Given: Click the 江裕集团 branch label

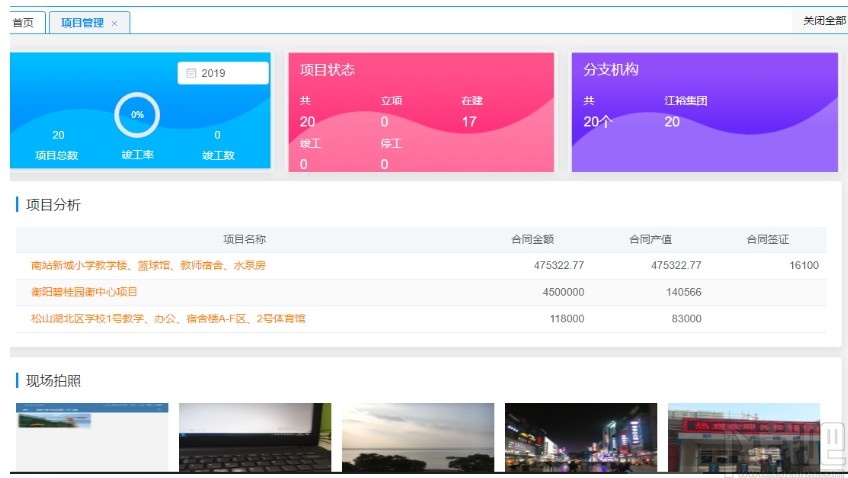Looking at the screenshot, I should [x=686, y=101].
